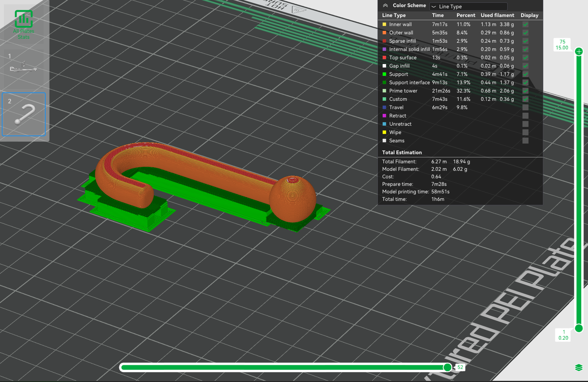Open the Line Type color scheme dropdown

(x=468, y=6)
